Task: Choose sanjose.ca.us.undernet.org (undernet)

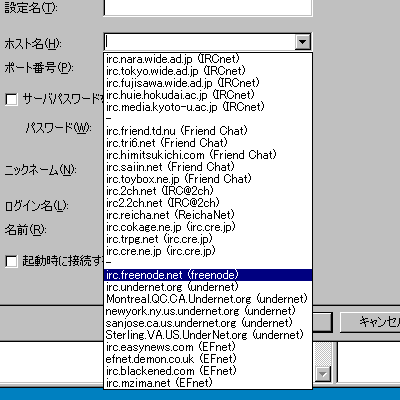Action: click(208, 323)
